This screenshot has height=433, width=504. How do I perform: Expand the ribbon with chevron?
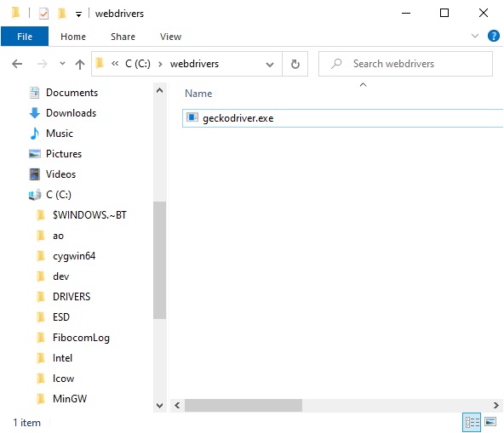[475, 36]
